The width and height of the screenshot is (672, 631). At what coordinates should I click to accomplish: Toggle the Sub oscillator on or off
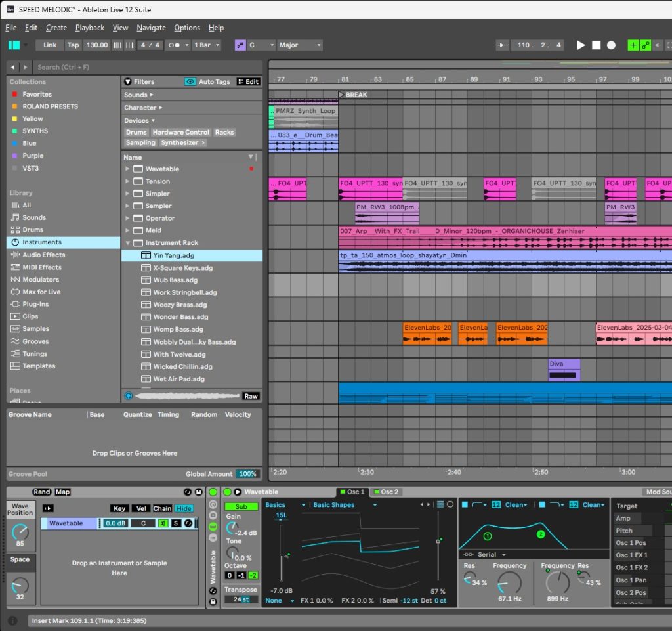pyautogui.click(x=241, y=506)
